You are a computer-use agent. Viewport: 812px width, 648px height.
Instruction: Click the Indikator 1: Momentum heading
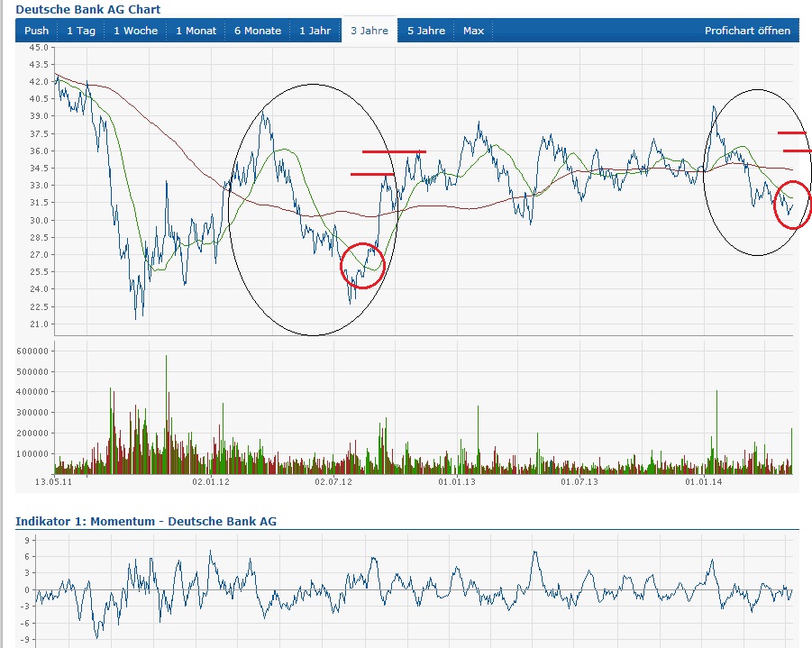coord(146,521)
